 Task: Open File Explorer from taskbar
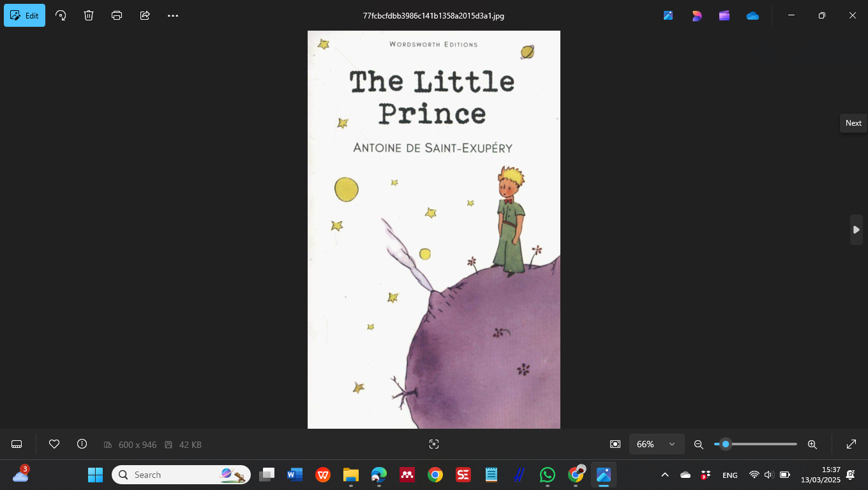pos(351,475)
